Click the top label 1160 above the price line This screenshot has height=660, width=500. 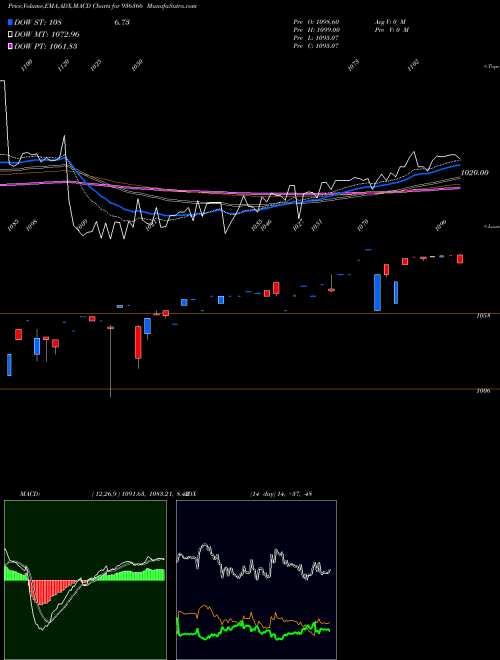27,66
